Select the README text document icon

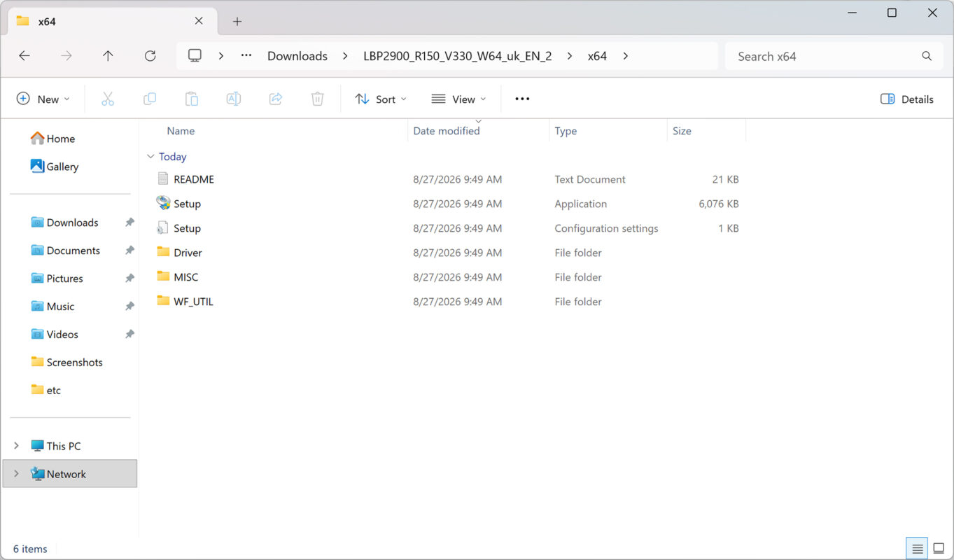tap(163, 179)
